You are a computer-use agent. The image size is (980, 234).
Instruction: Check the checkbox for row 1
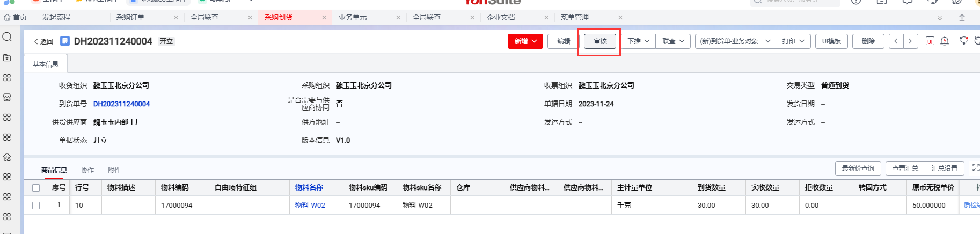pyautogui.click(x=36, y=206)
